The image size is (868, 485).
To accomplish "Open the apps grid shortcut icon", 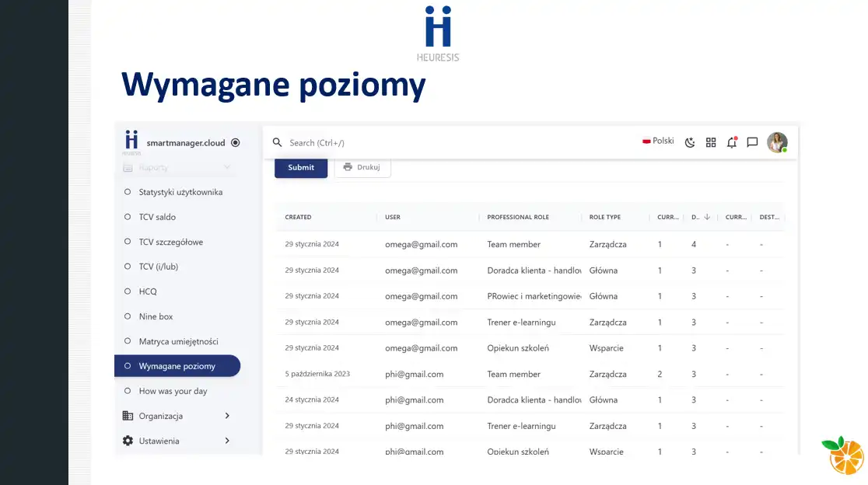I will point(710,142).
